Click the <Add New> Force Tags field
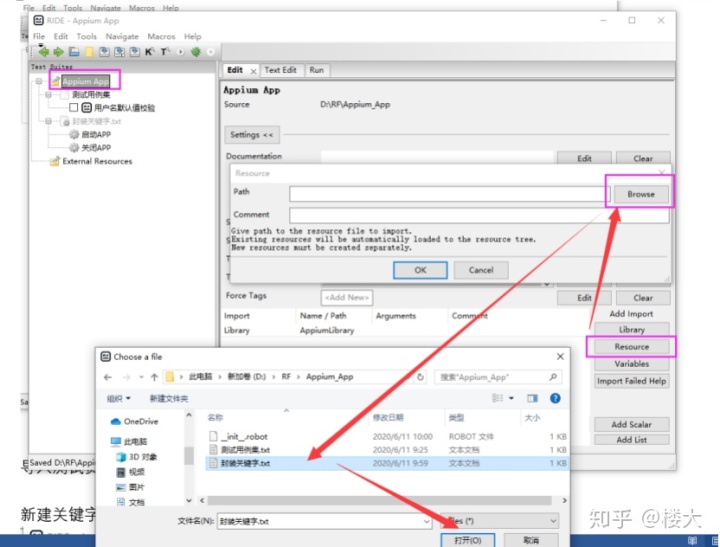The height and width of the screenshot is (547, 720). pyautogui.click(x=347, y=297)
